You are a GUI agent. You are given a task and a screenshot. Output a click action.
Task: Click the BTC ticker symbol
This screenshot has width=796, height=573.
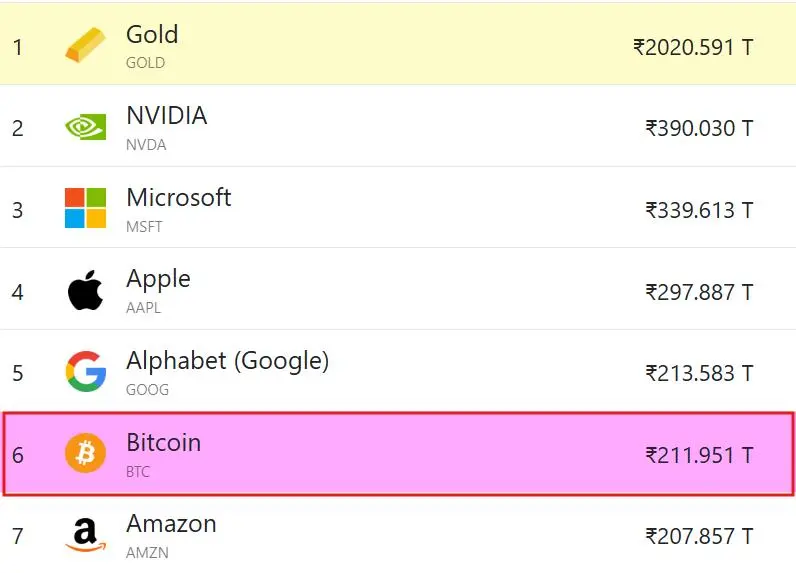click(x=138, y=471)
